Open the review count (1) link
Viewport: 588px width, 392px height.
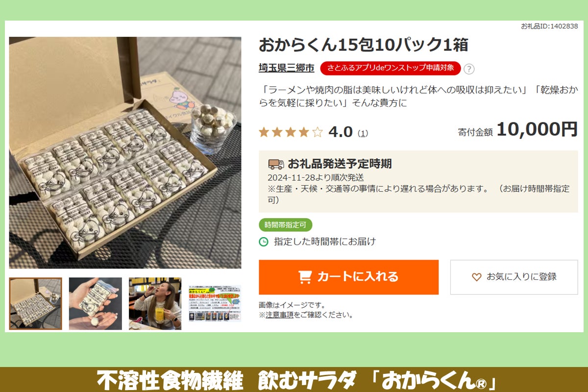tap(363, 133)
